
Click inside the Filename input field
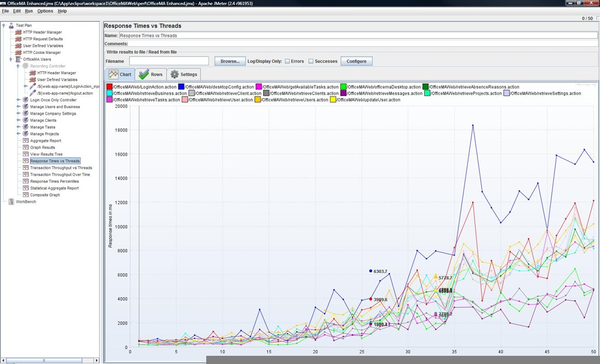pos(169,61)
